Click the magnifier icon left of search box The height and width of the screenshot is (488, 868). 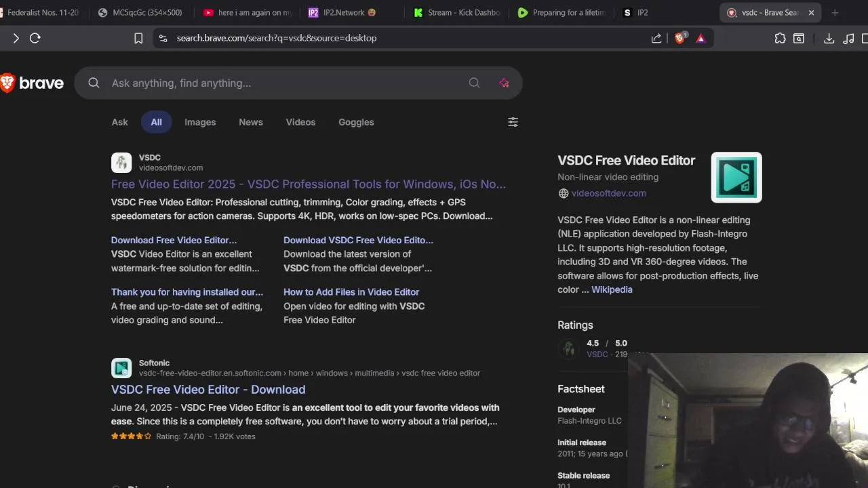click(94, 83)
